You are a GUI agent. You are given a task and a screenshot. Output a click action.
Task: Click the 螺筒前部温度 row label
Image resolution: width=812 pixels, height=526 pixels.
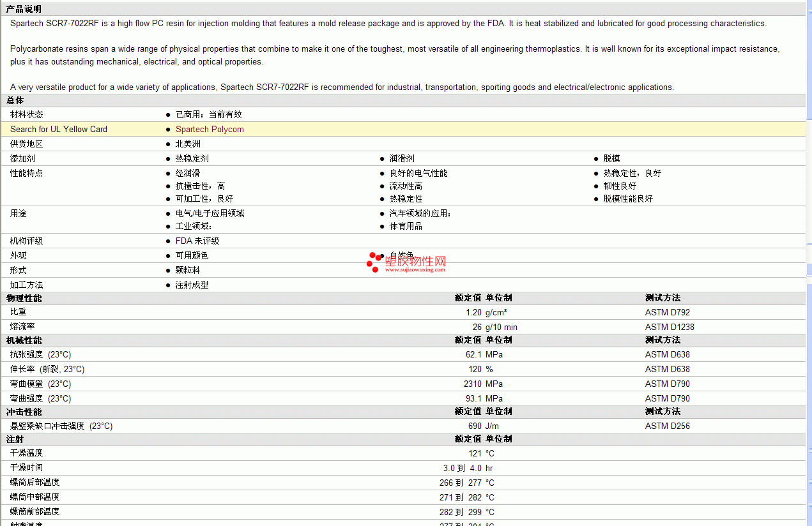35,512
